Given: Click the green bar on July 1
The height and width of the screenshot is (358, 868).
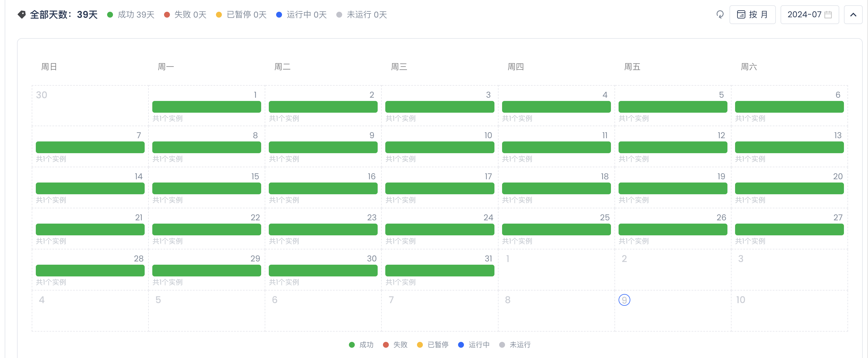Looking at the screenshot, I should (207, 107).
